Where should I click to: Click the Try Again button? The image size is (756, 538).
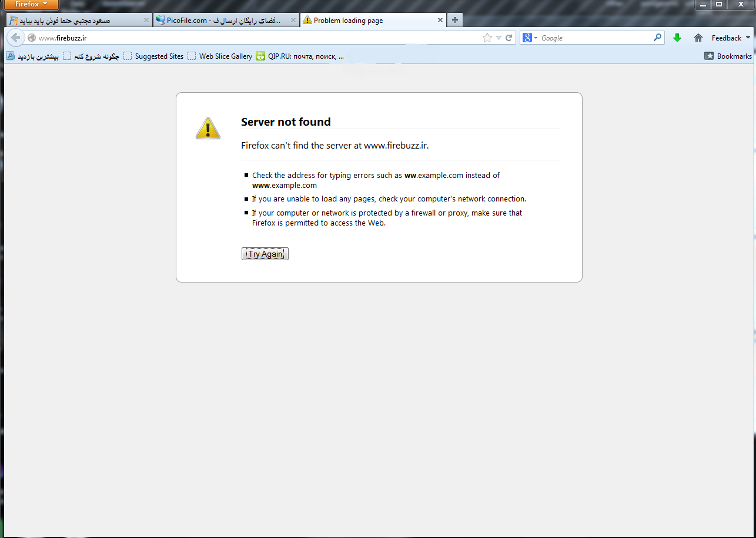[x=265, y=254]
